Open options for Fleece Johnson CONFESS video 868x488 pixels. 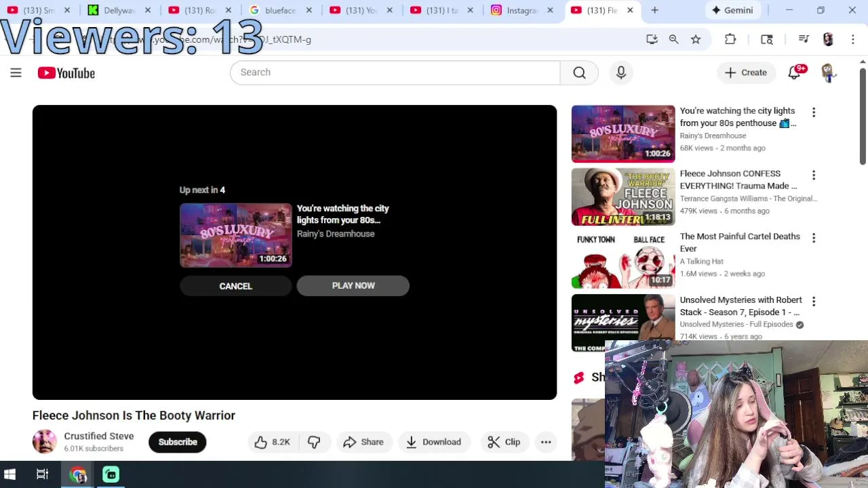tap(814, 176)
